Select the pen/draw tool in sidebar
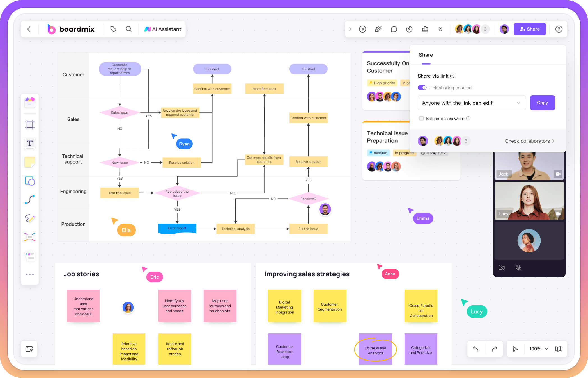Screen dimensions: 588x378 [29, 218]
